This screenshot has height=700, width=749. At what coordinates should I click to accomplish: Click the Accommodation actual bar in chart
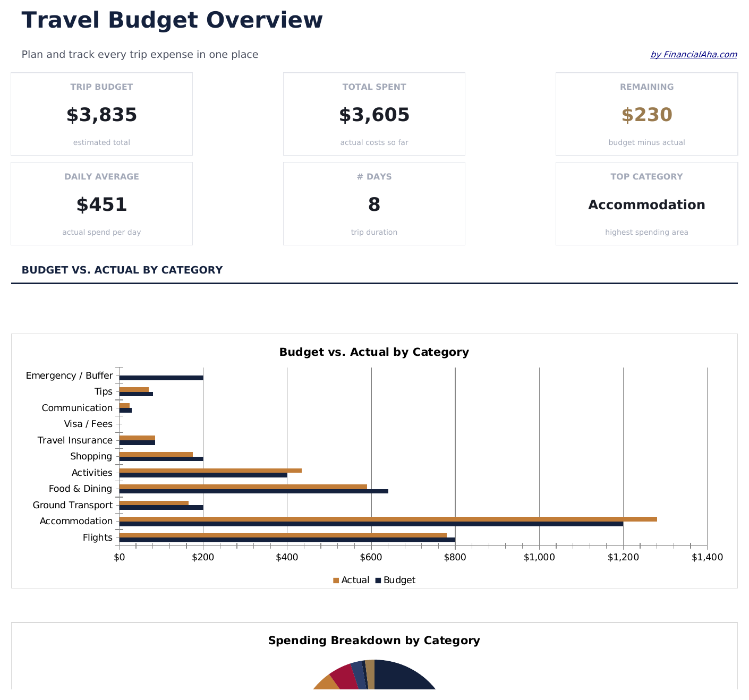[388, 519]
